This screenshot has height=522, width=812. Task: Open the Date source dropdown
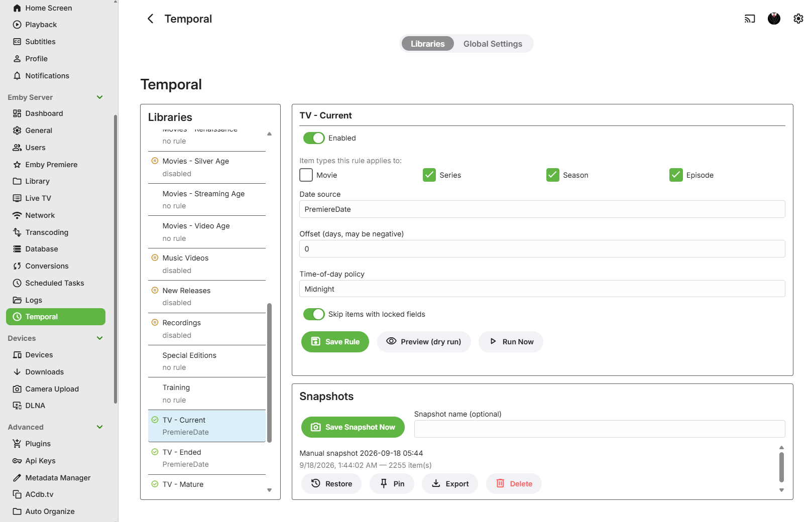click(x=542, y=209)
